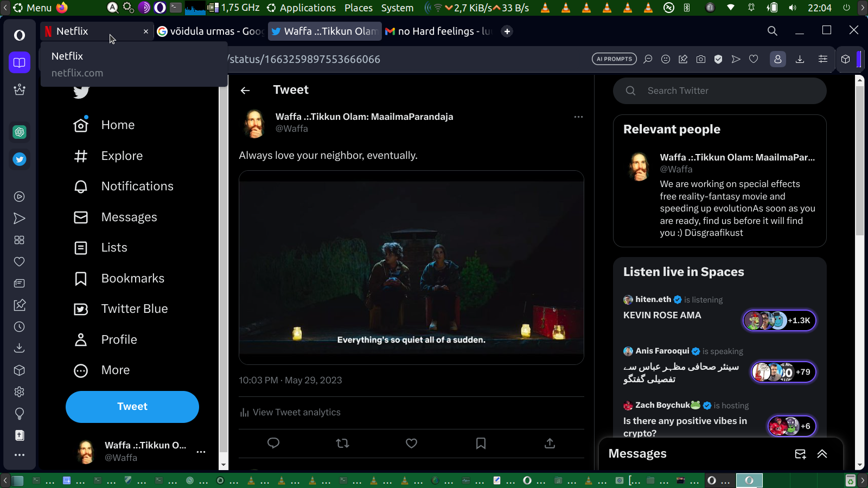Bookmark the tweet with the bookmark icon

click(481, 444)
